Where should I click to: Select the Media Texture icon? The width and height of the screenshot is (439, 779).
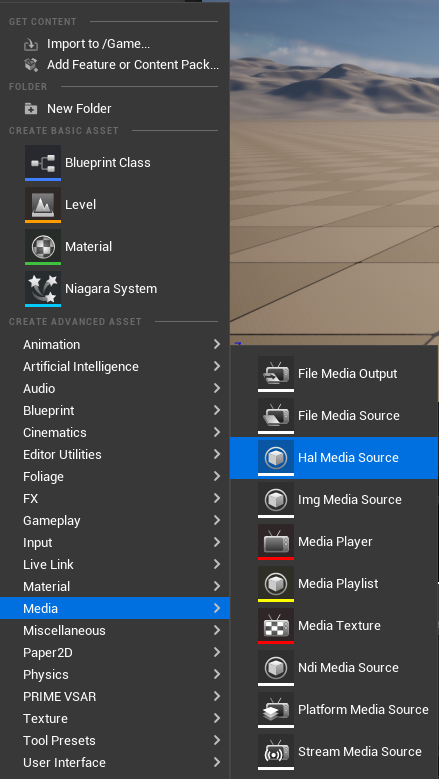[x=276, y=625]
